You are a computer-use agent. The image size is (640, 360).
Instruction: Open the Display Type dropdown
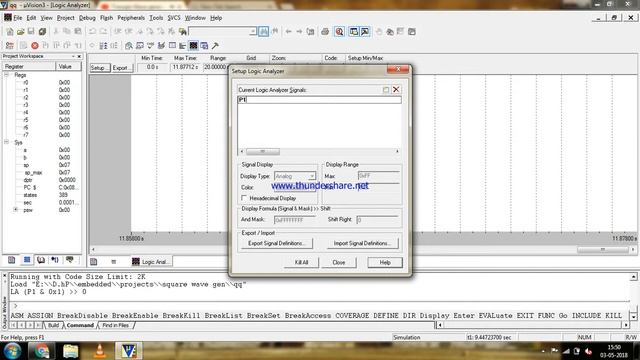pyautogui.click(x=312, y=176)
